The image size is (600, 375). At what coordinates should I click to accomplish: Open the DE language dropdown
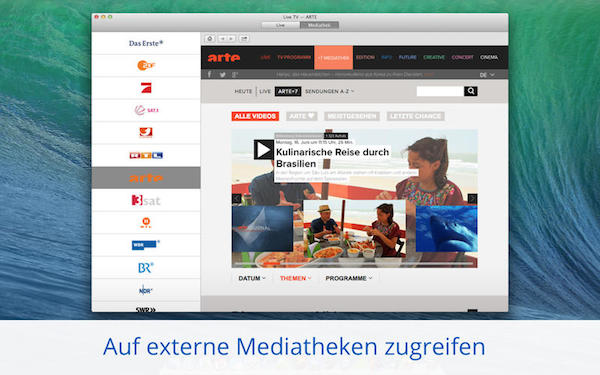click(x=487, y=75)
